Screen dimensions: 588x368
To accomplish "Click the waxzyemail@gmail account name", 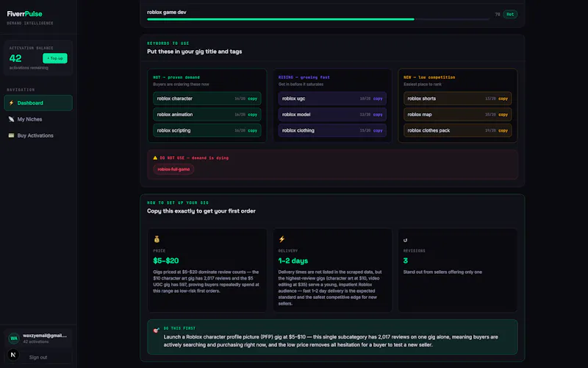I will [x=45, y=336].
